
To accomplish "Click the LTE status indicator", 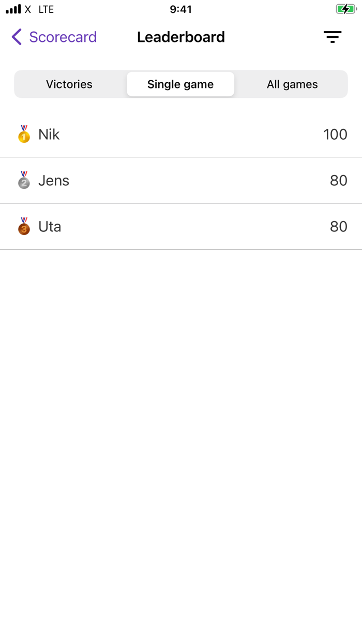I will coord(46,9).
